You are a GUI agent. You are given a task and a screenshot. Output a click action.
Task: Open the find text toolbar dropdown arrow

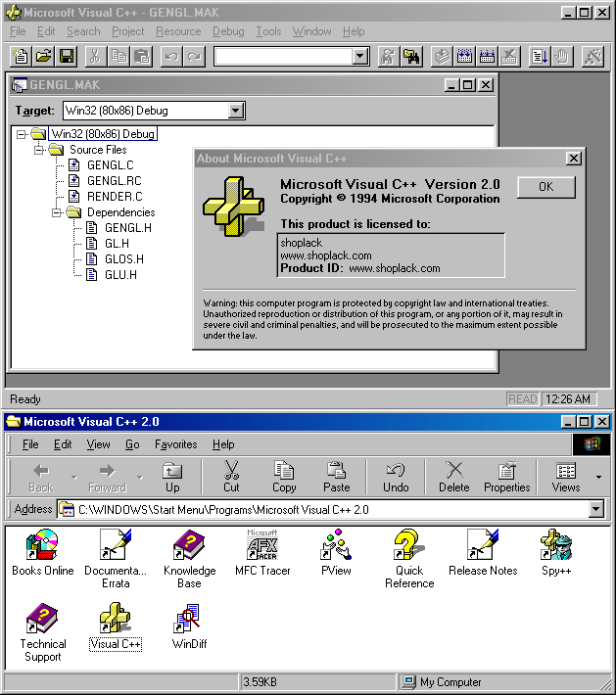pyautogui.click(x=360, y=57)
